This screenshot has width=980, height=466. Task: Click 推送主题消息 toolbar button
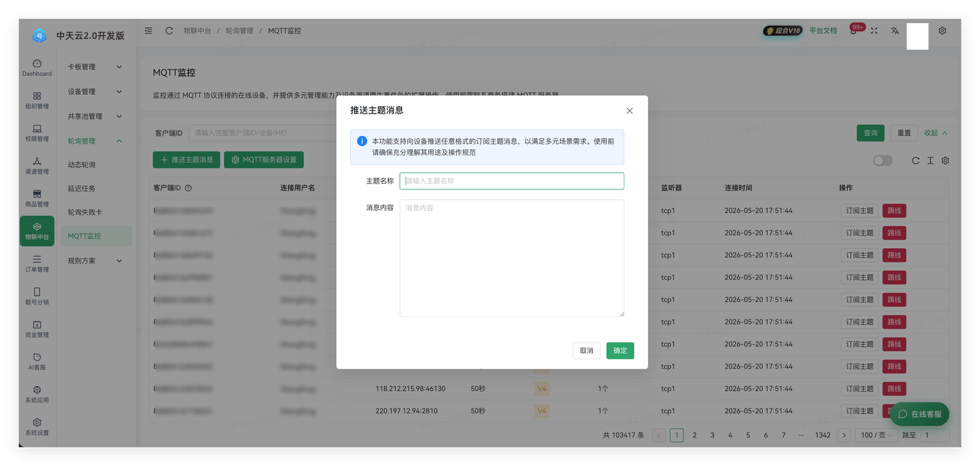click(186, 160)
